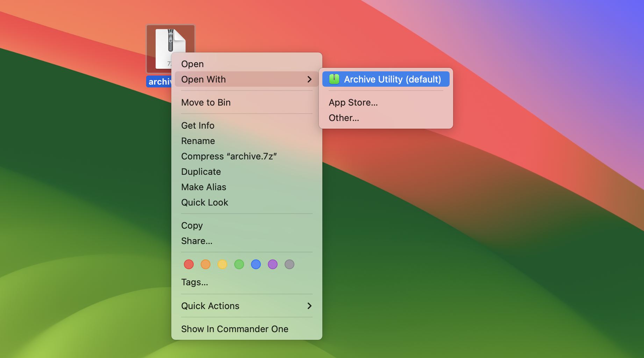644x358 pixels.
Task: Open the Tags… dialog
Action: [246, 282]
